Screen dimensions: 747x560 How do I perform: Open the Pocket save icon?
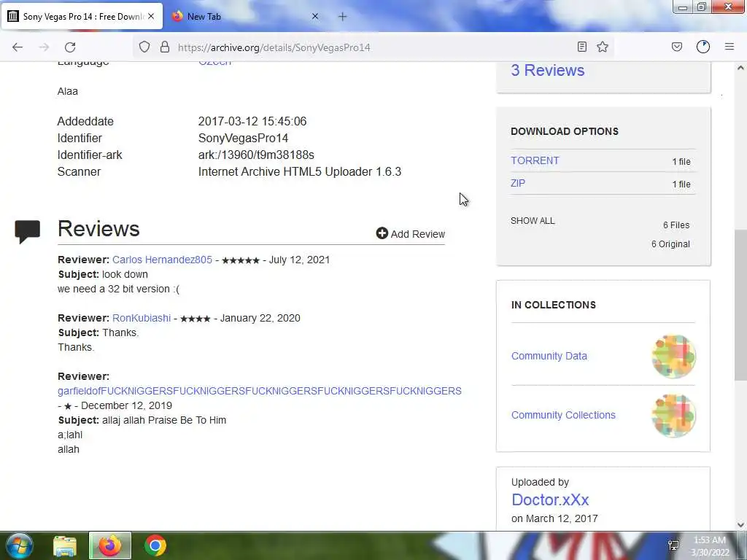point(677,47)
